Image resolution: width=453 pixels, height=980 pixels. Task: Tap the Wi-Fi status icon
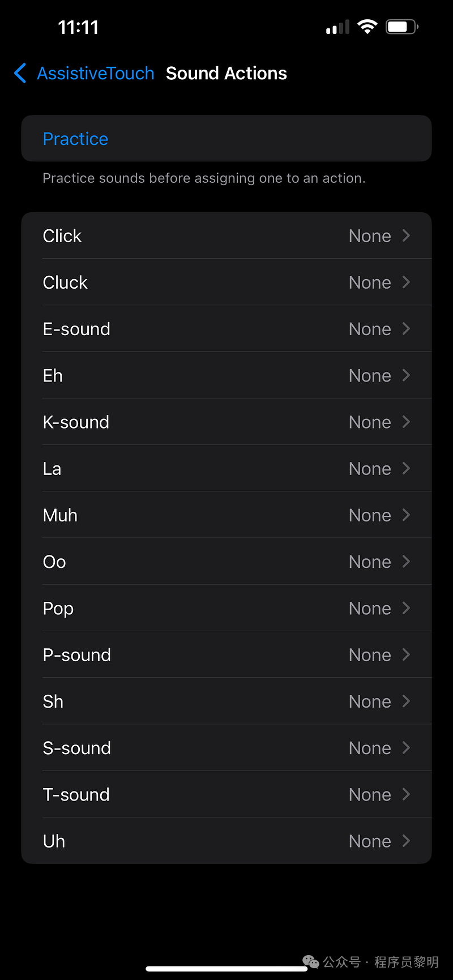pos(367,27)
